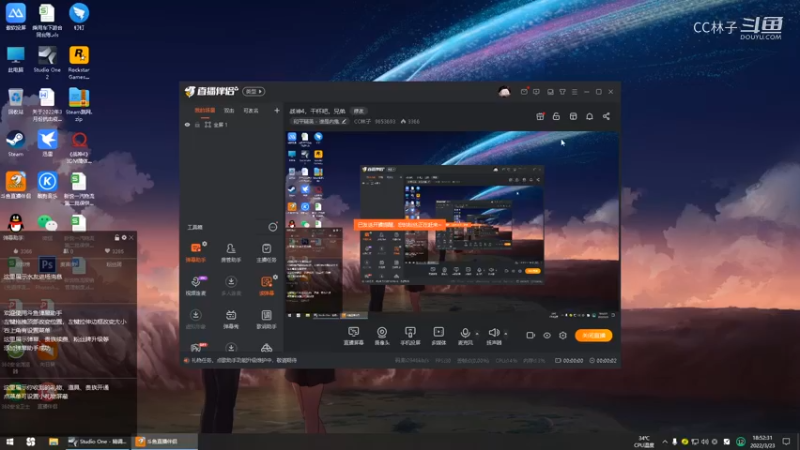Open the Windows Start menu
The height and width of the screenshot is (450, 800).
coord(9,442)
